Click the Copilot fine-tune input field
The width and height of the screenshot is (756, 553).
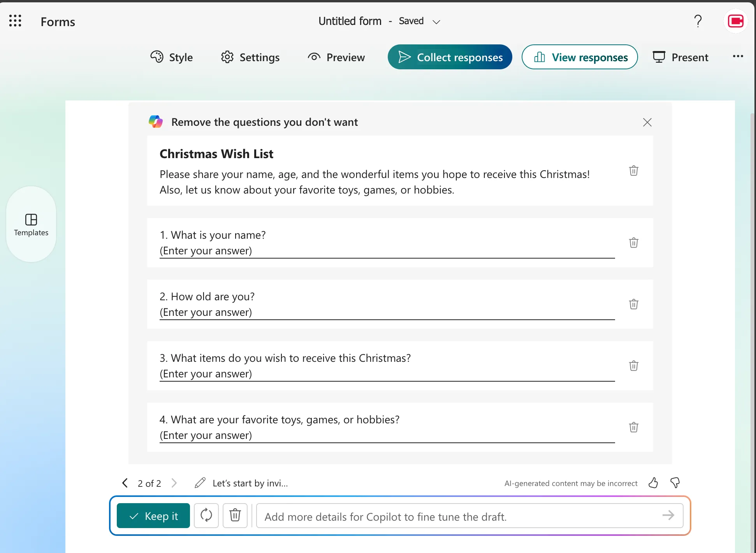click(x=428, y=516)
